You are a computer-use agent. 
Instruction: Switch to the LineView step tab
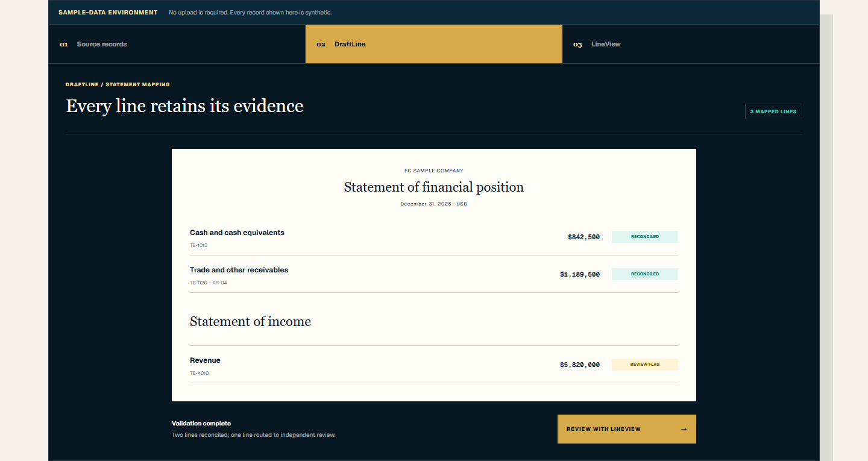pyautogui.click(x=691, y=44)
